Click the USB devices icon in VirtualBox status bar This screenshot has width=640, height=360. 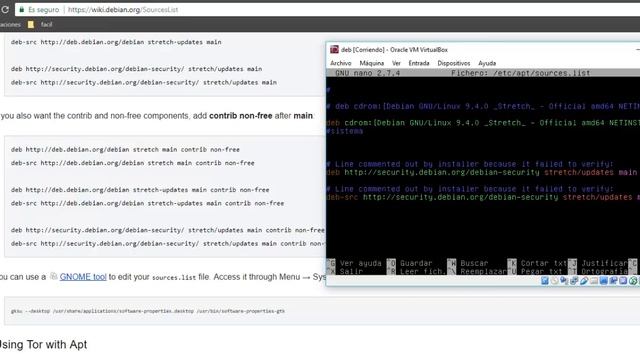pyautogui.click(x=584, y=280)
